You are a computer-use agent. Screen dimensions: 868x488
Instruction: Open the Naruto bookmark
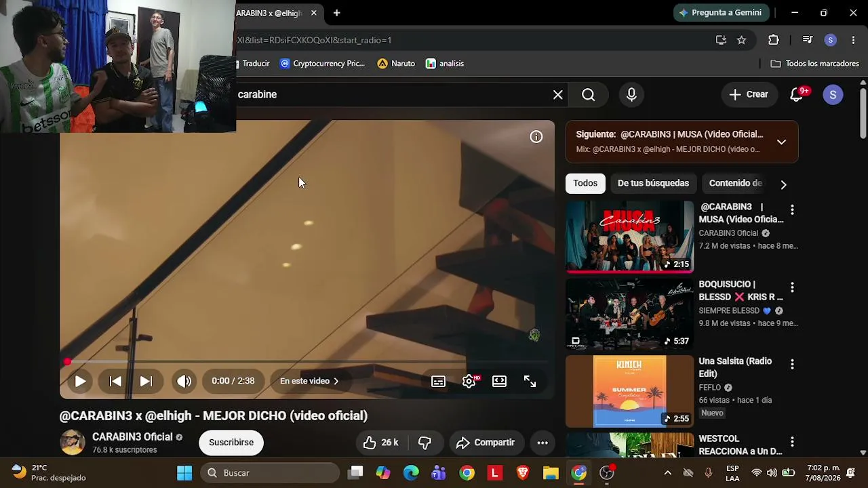click(x=396, y=64)
